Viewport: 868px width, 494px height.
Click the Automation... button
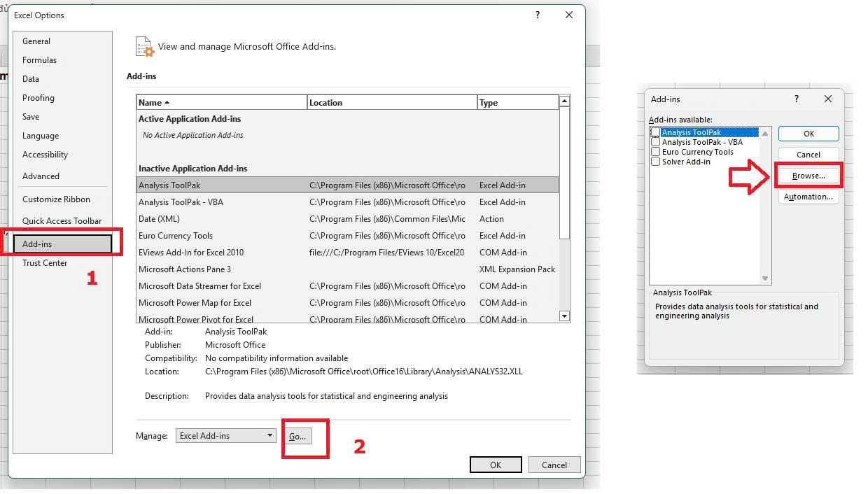(x=808, y=197)
